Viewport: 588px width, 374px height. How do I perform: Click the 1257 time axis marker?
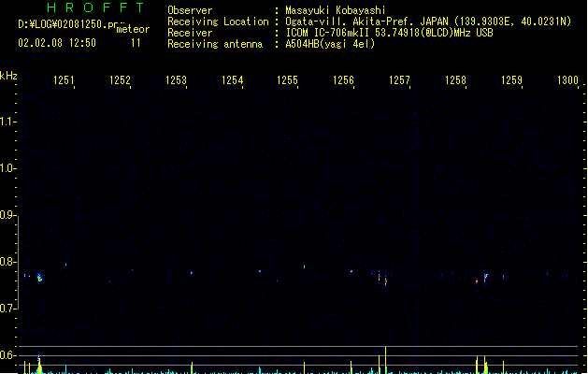coord(399,80)
